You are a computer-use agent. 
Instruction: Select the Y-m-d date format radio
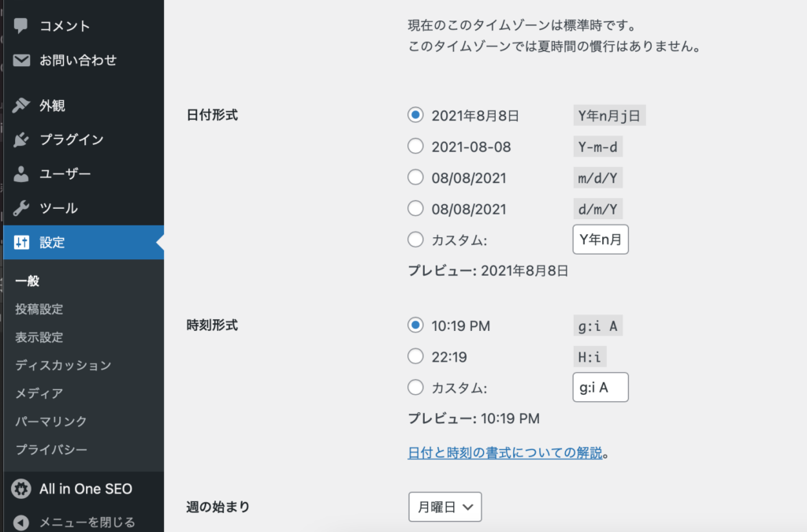click(415, 147)
